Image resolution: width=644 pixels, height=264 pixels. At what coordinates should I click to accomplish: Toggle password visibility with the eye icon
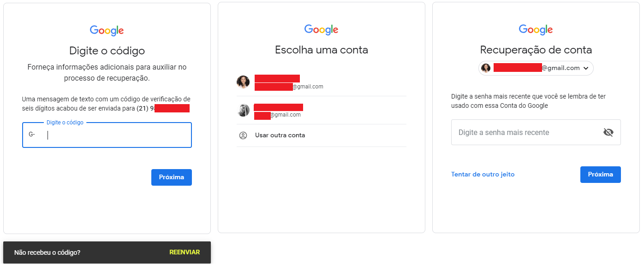(x=608, y=133)
